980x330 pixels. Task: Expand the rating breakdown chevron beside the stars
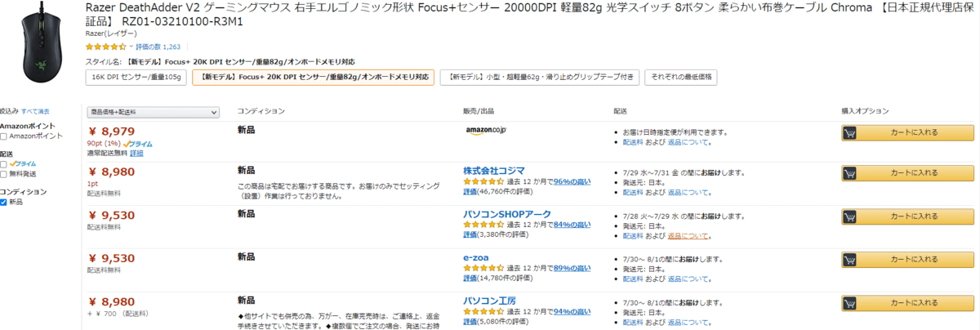(131, 47)
